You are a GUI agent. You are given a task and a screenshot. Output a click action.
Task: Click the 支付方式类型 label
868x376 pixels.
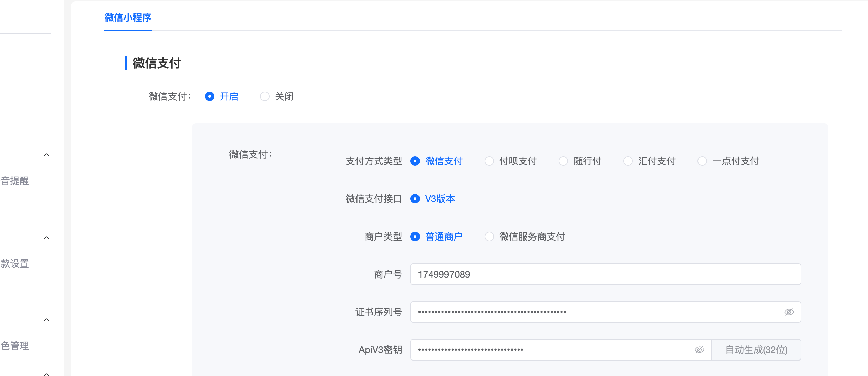coord(374,161)
